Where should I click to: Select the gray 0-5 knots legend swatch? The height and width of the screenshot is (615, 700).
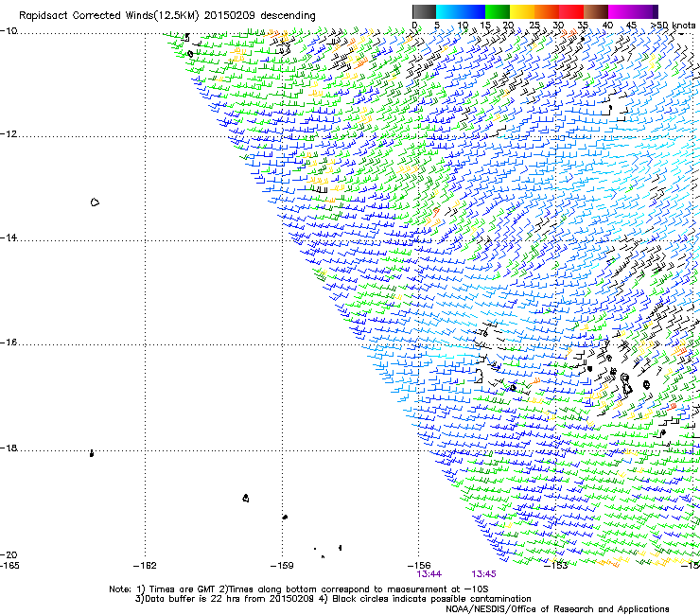tap(424, 11)
